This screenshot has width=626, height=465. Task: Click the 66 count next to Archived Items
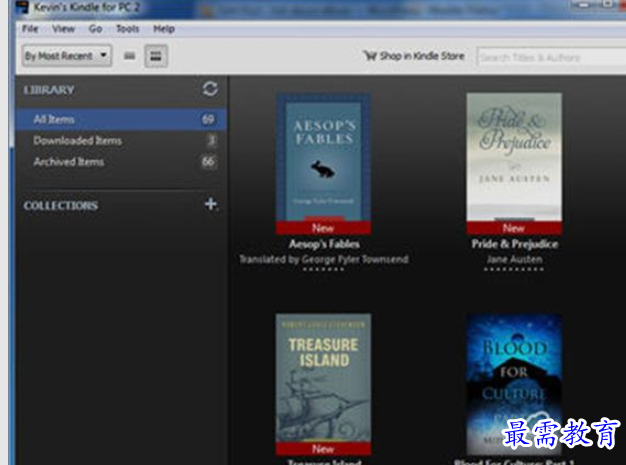point(208,162)
